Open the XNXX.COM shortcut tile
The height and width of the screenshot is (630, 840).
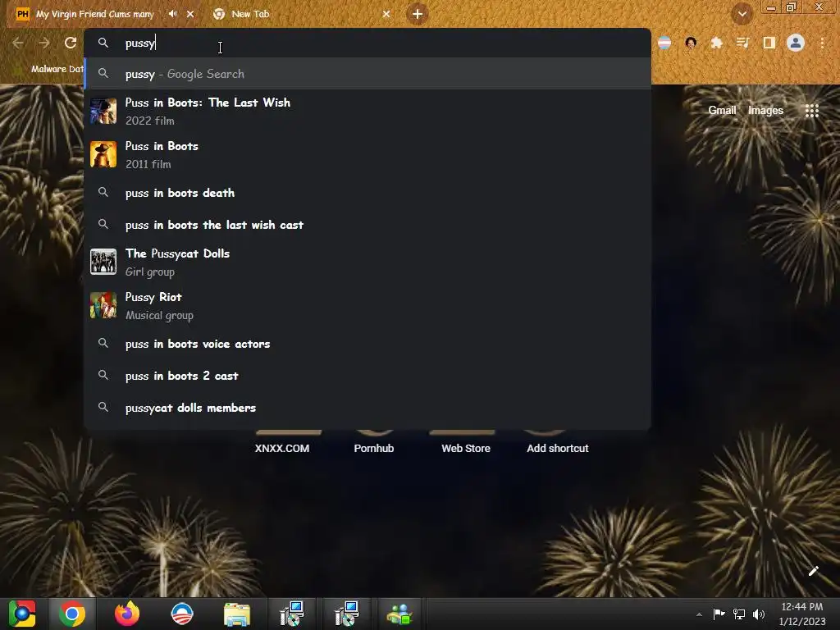coord(282,442)
